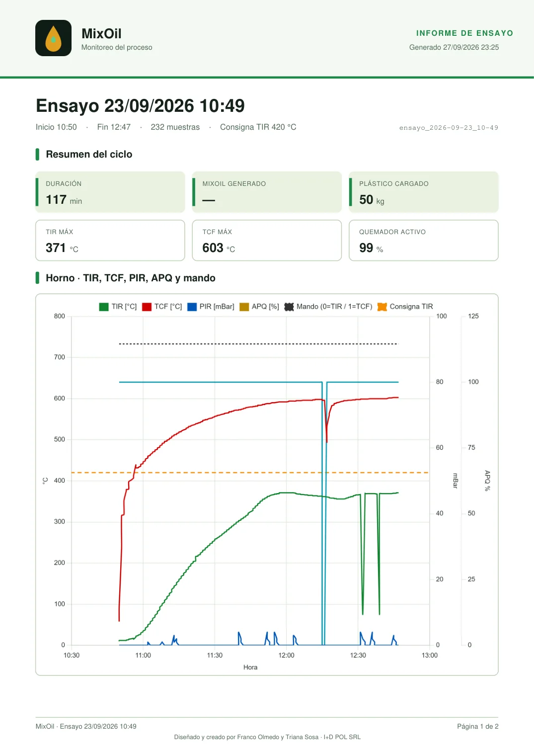Image resolution: width=534 pixels, height=756 pixels.
Task: Click the red TCF [°C] legend swatch
Action: pyautogui.click(x=147, y=307)
